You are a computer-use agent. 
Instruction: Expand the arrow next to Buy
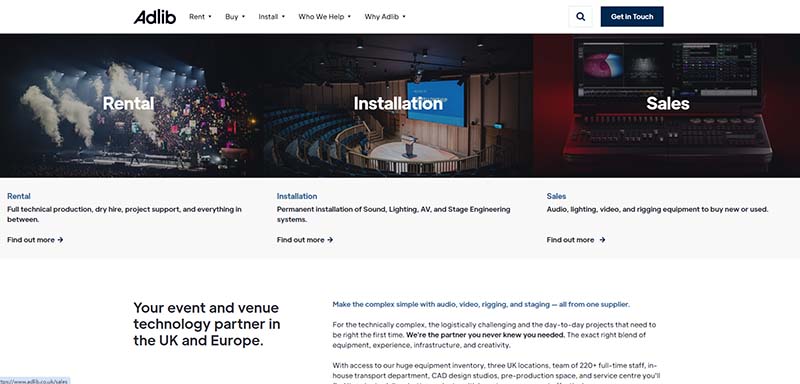[x=243, y=17]
